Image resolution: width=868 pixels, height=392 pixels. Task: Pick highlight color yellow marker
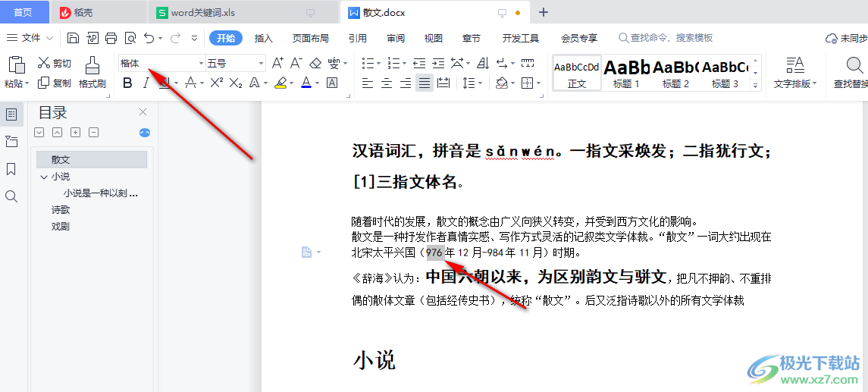[280, 83]
